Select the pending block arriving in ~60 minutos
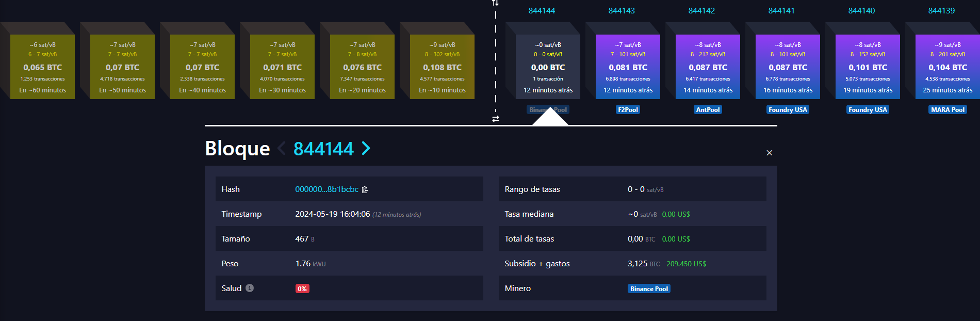The image size is (980, 321). pos(42,67)
